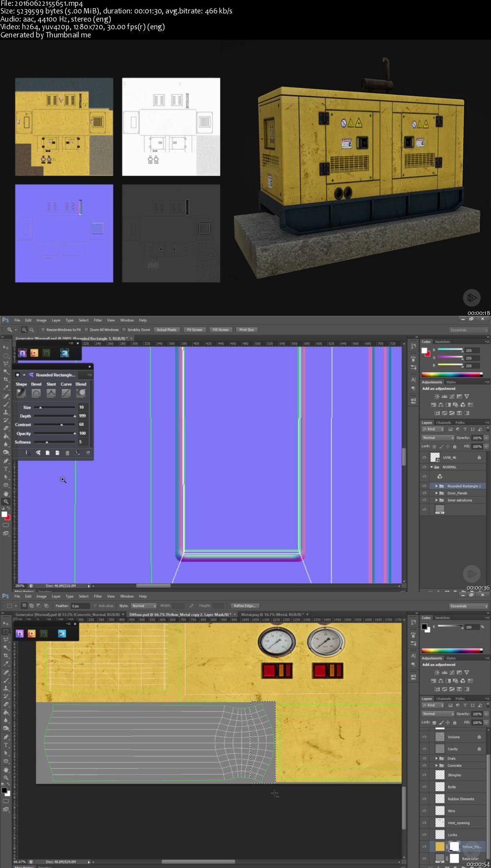The image size is (491, 868).
Task: Hide the UVW_4k layer
Action: tap(424, 458)
